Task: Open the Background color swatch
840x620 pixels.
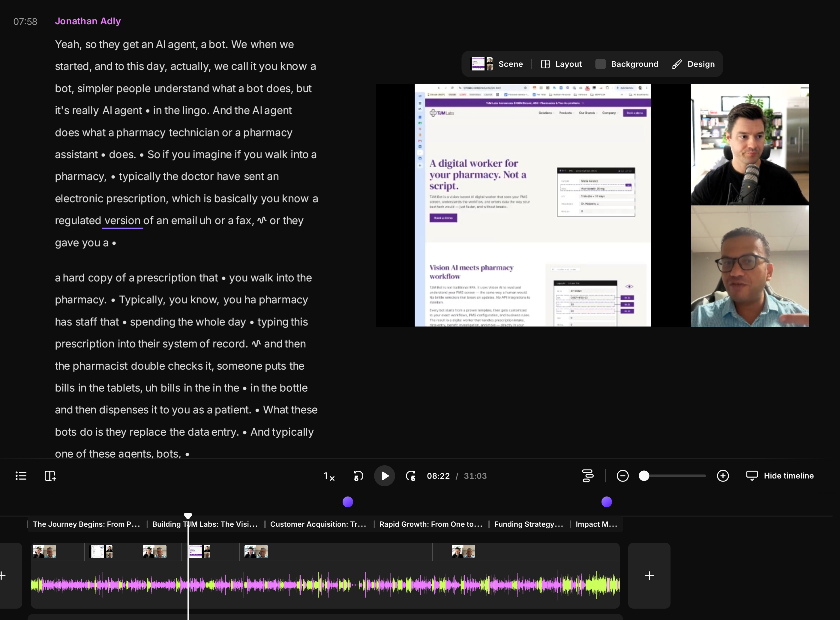Action: tap(600, 64)
